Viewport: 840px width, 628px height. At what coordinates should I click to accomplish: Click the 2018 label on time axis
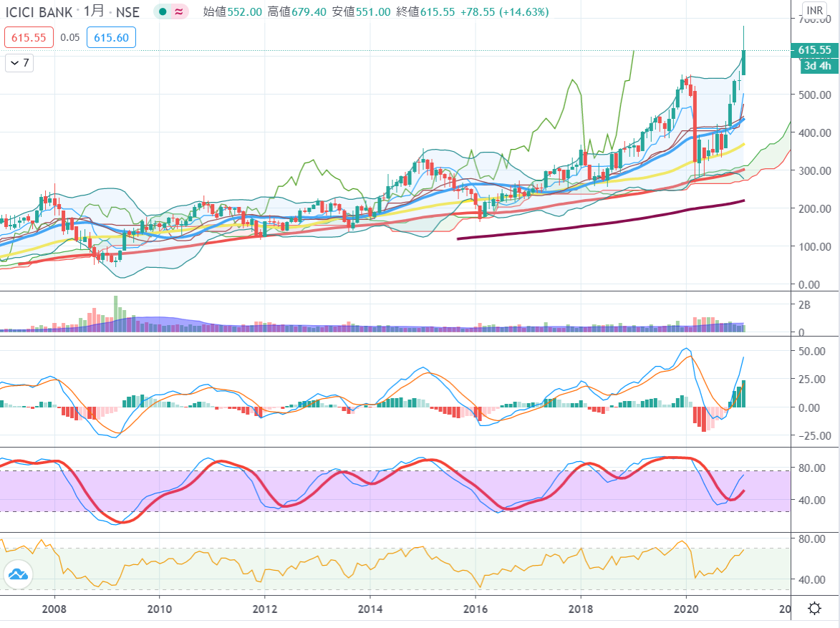click(x=581, y=609)
